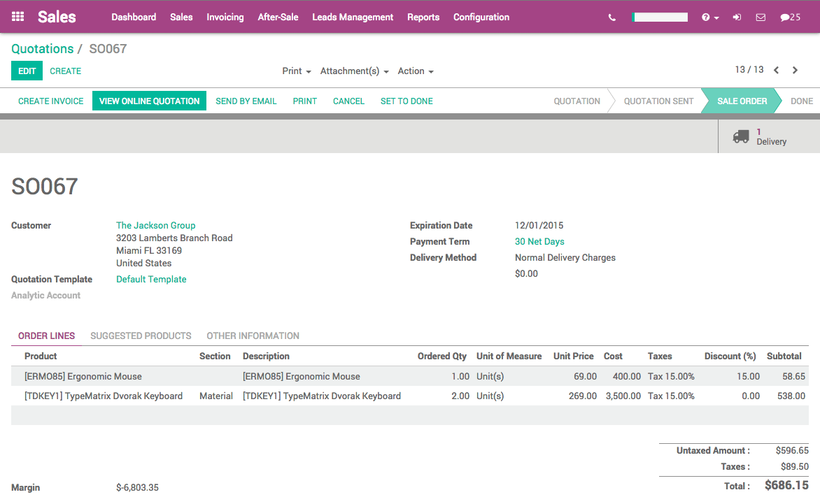Open the Leads Management menu
The width and height of the screenshot is (820, 504).
[x=353, y=16]
